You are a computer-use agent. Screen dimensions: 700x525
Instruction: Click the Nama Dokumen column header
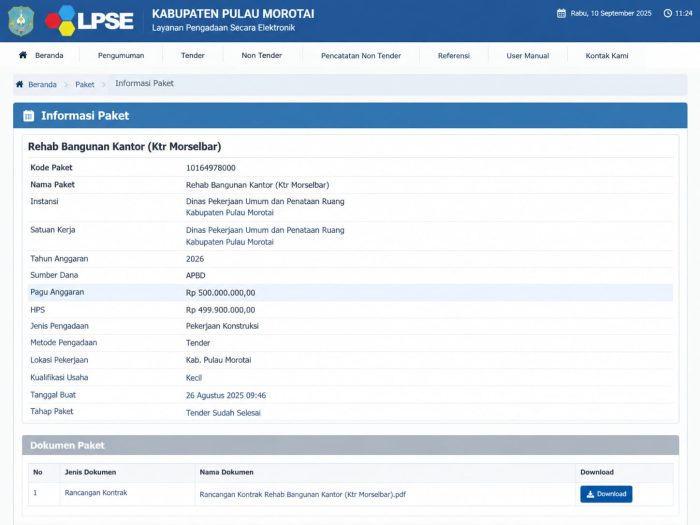(x=226, y=472)
